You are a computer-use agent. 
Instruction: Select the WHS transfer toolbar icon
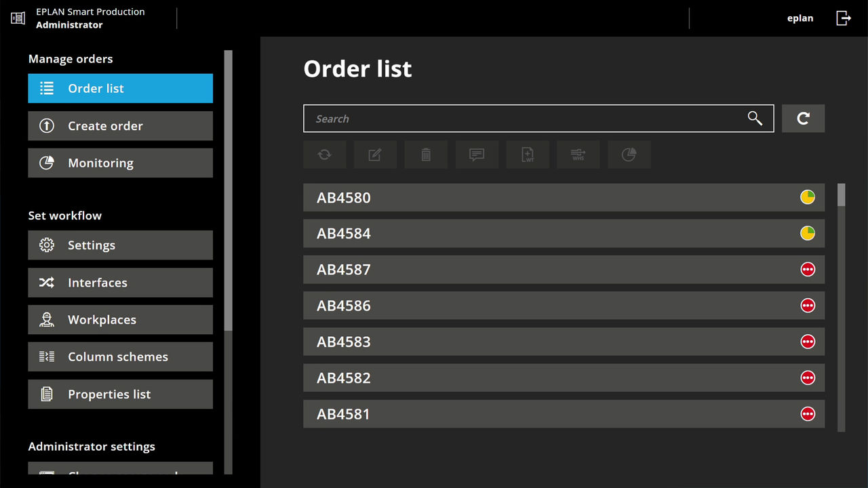point(578,155)
